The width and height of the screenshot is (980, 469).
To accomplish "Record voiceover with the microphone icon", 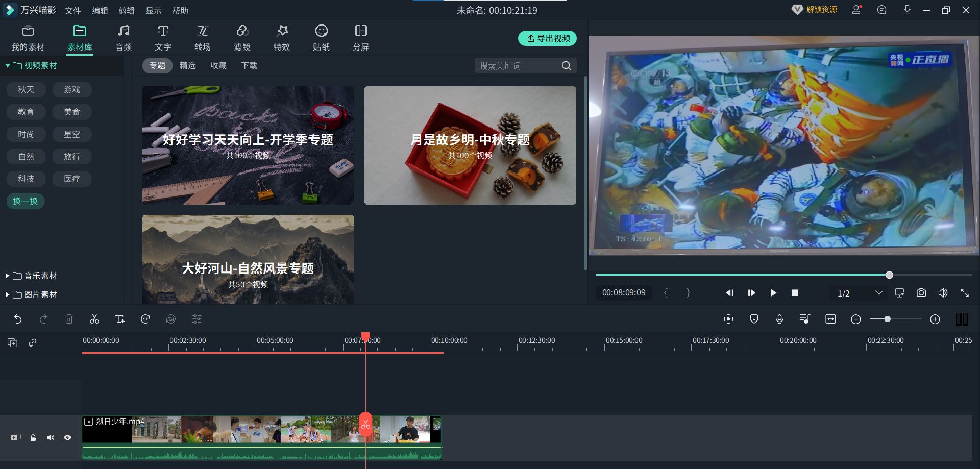I will [779, 319].
